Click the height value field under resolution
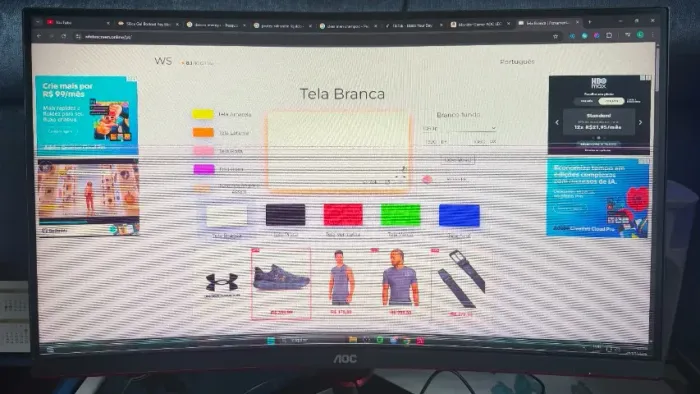This screenshot has width=700, height=394. click(x=479, y=141)
